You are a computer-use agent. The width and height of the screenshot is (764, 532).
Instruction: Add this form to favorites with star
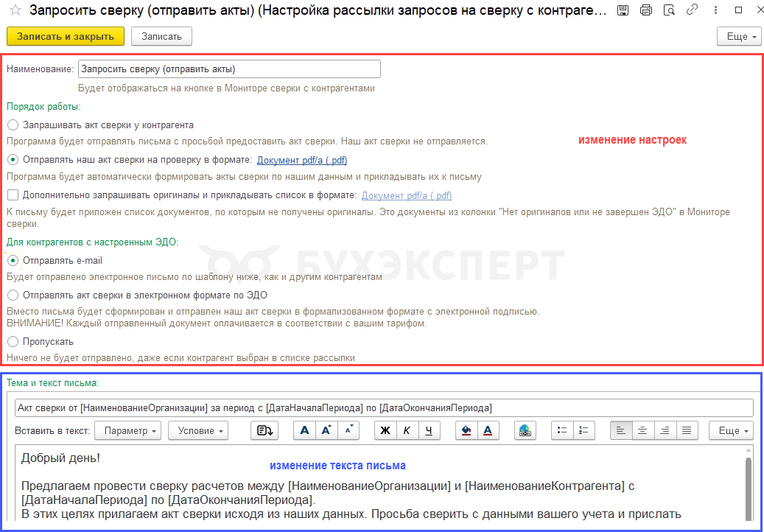click(15, 10)
